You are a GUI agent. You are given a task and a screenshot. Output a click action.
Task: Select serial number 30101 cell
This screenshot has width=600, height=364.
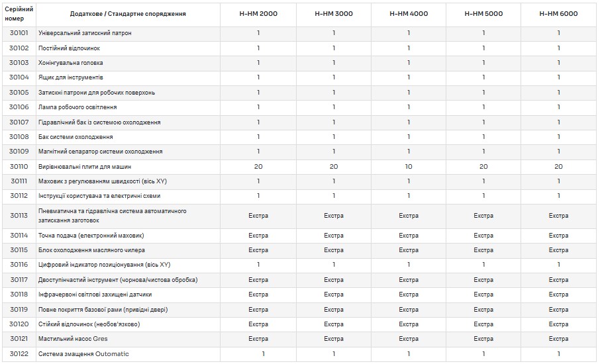(x=19, y=33)
